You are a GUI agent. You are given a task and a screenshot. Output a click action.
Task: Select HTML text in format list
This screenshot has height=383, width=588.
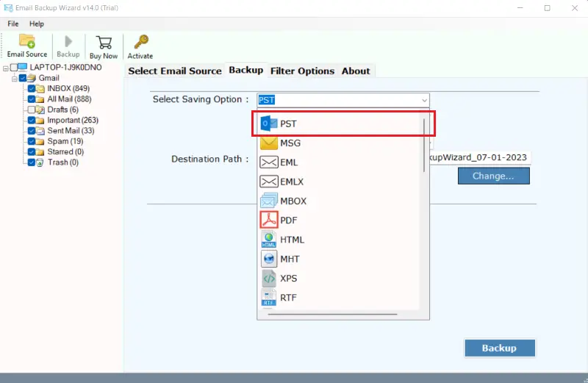pyautogui.click(x=292, y=240)
